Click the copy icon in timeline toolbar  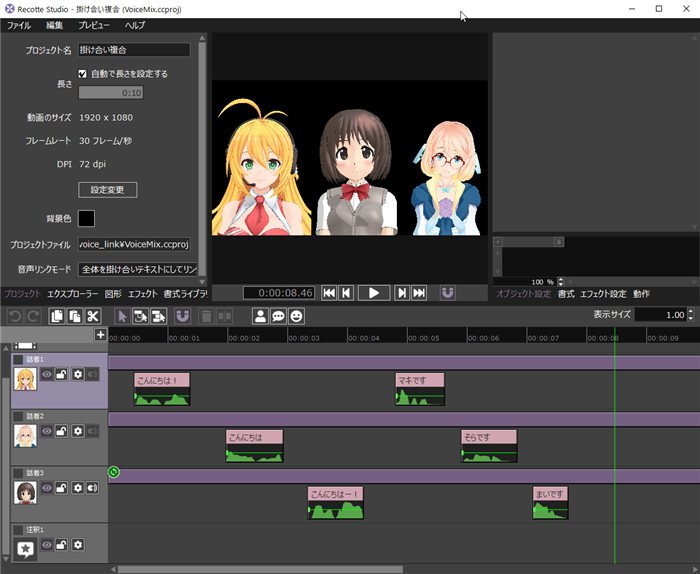[x=57, y=316]
